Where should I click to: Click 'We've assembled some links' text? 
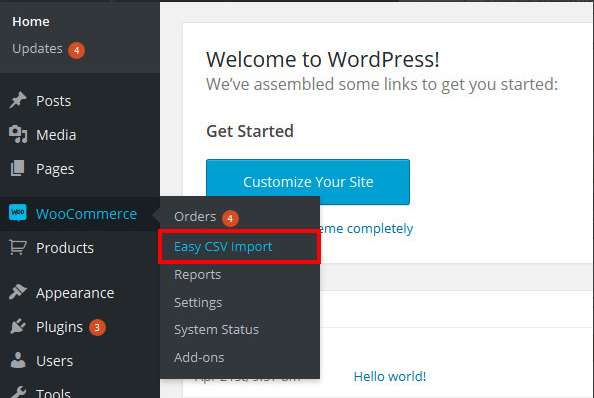point(382,84)
